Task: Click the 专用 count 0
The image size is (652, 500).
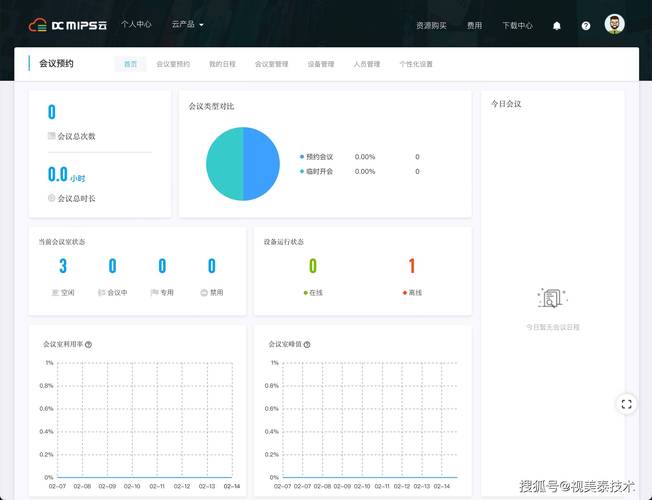Action: click(162, 266)
